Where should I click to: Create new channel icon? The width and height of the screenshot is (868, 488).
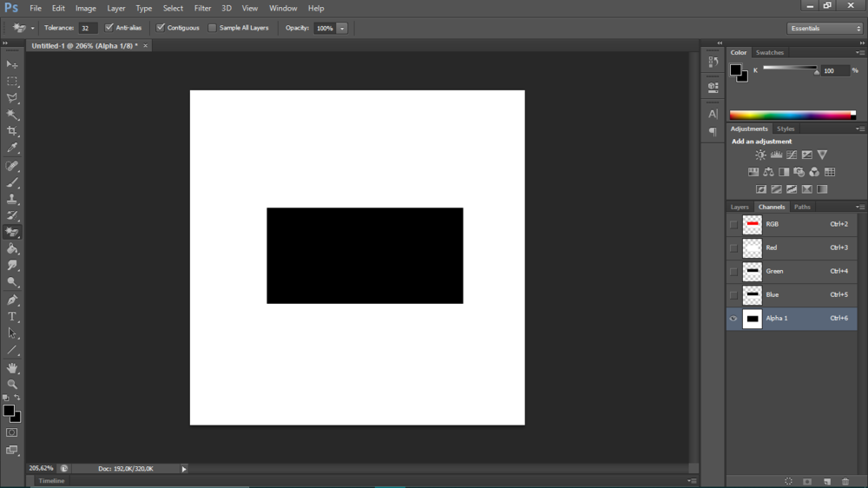[826, 481]
